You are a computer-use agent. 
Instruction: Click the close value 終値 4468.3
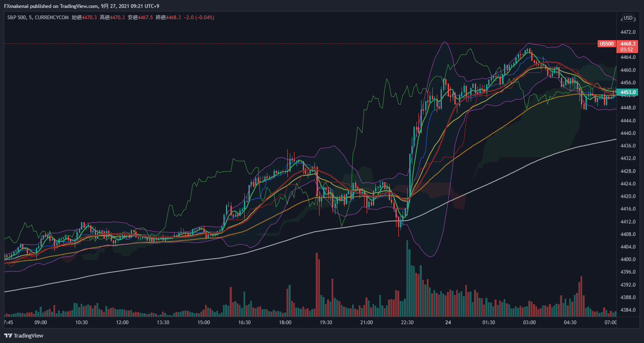[x=168, y=18]
